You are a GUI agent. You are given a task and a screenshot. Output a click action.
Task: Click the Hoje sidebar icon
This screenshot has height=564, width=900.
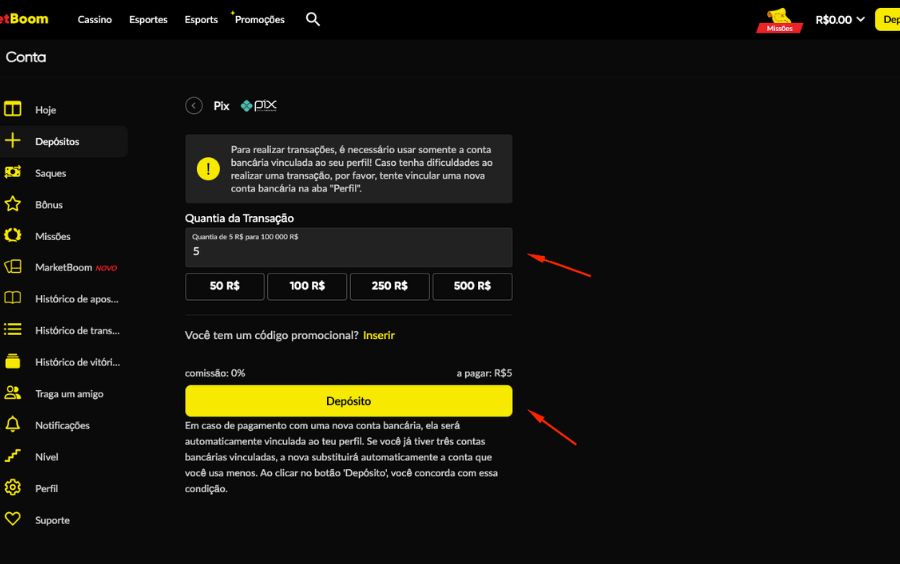13,110
